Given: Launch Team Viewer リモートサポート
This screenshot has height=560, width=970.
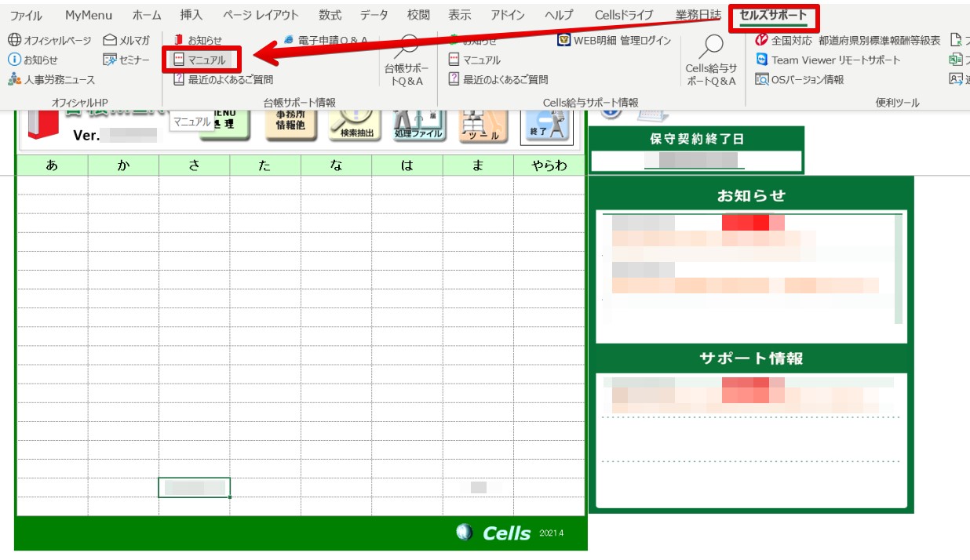Looking at the screenshot, I should [828, 60].
